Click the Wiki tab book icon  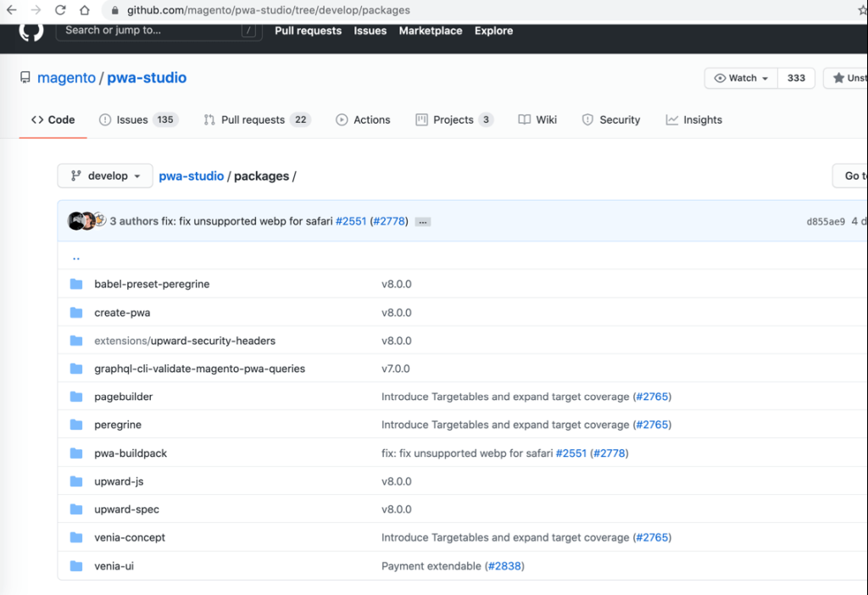(524, 120)
